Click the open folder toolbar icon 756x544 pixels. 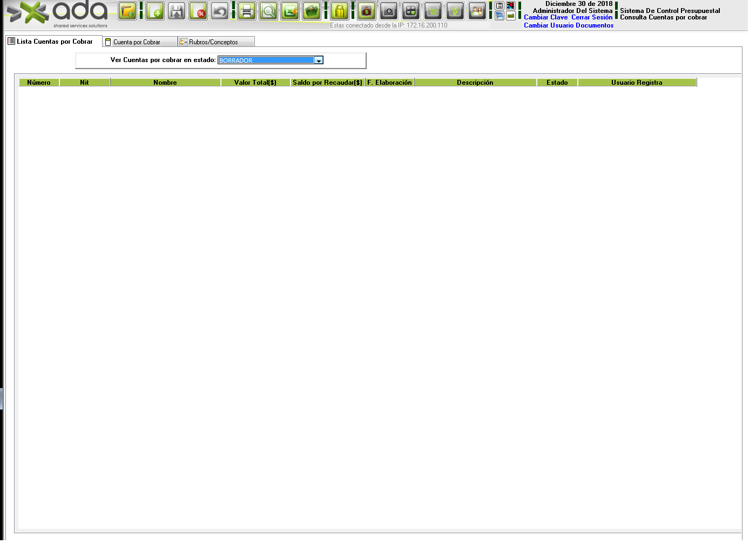point(128,11)
